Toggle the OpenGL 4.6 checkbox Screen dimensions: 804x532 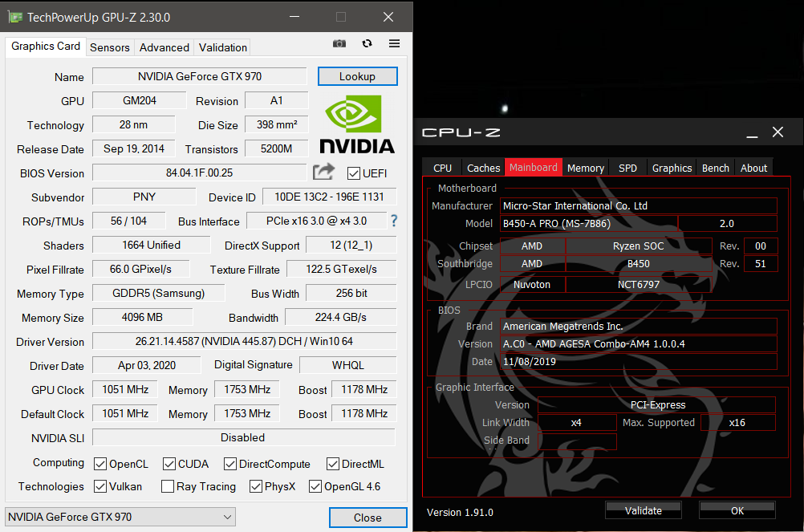[315, 486]
